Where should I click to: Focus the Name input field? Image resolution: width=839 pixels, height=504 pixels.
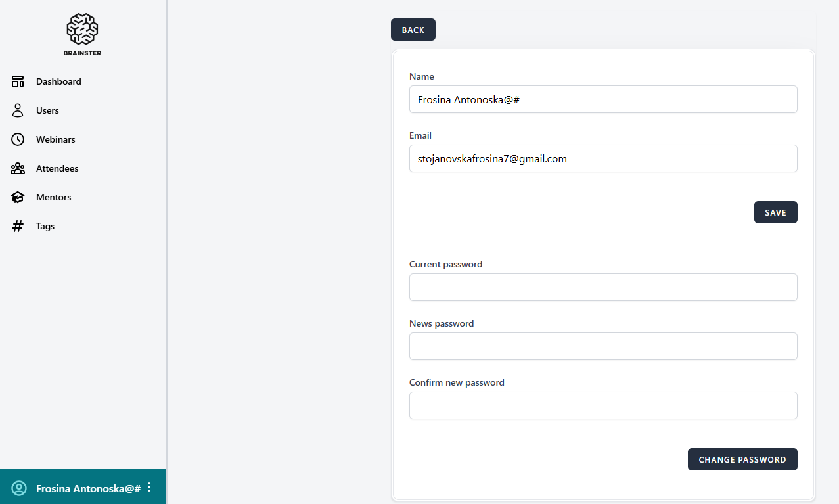click(602, 99)
